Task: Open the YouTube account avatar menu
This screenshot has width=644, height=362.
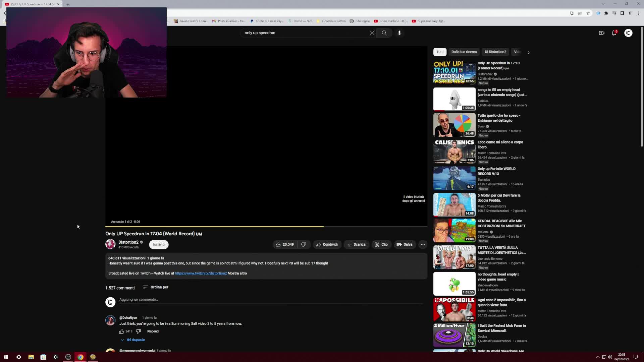Action: click(628, 33)
